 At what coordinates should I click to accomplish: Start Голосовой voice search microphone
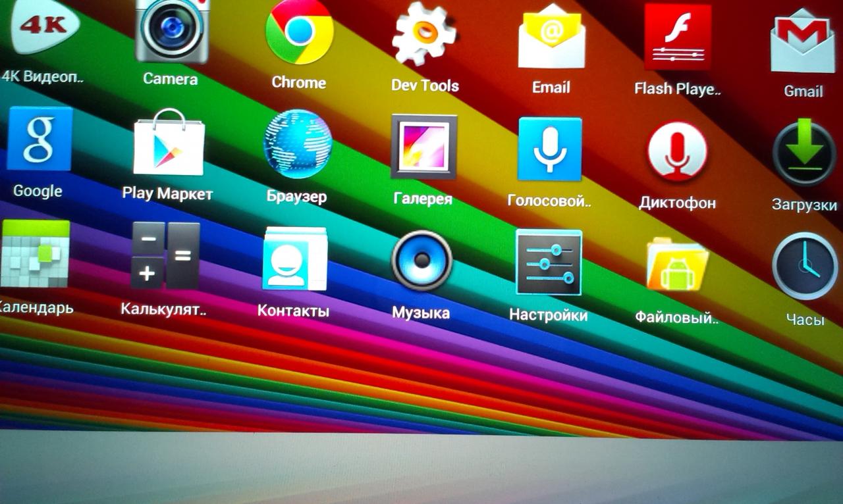click(549, 149)
